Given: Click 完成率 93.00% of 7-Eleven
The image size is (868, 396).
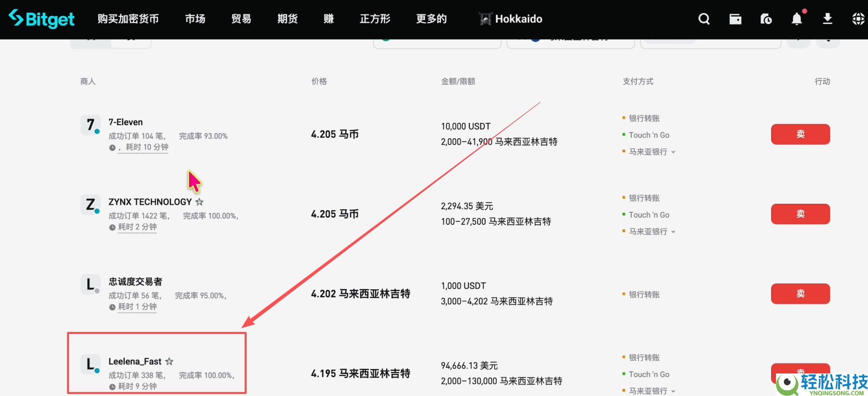Looking at the screenshot, I should click(x=203, y=136).
